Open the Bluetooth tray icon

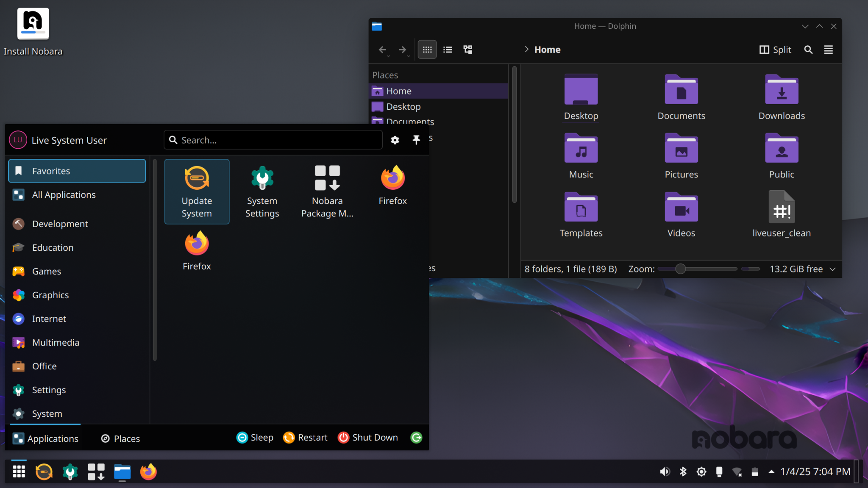coord(683,471)
